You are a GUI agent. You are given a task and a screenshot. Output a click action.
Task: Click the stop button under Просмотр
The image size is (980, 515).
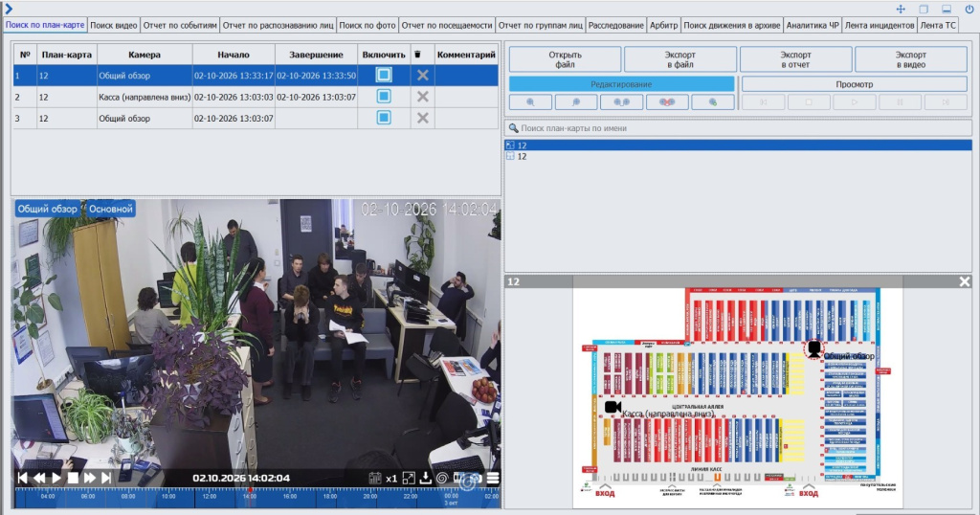click(809, 101)
